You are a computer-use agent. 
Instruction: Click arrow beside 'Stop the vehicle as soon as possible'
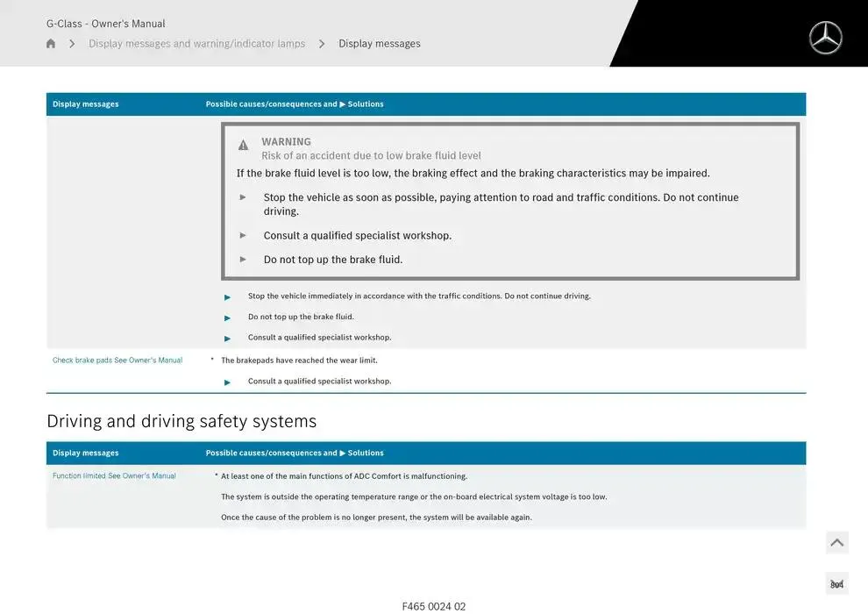(244, 197)
